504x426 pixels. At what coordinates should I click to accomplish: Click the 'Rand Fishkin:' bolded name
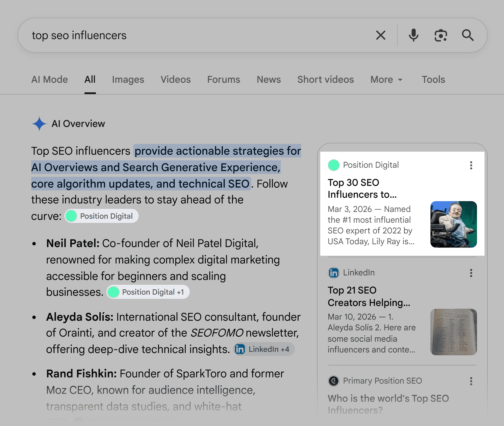point(81,374)
